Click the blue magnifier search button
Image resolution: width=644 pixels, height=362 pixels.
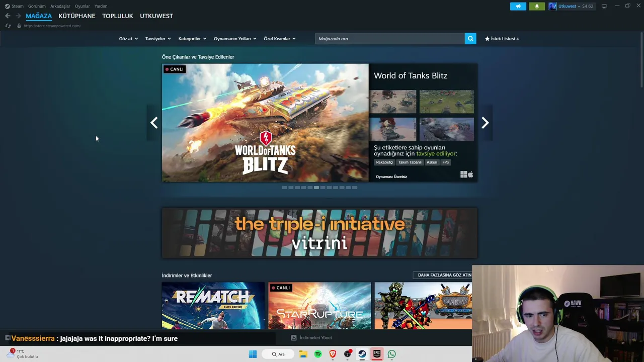(470, 39)
